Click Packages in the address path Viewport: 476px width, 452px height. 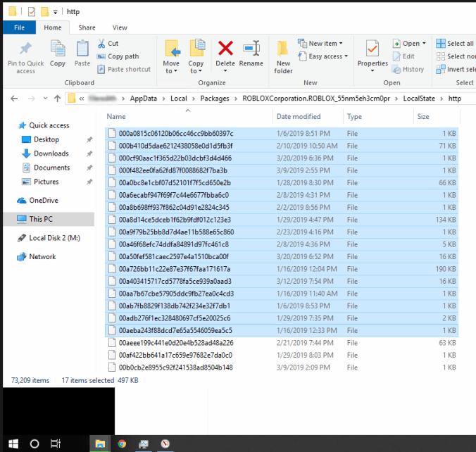click(215, 99)
